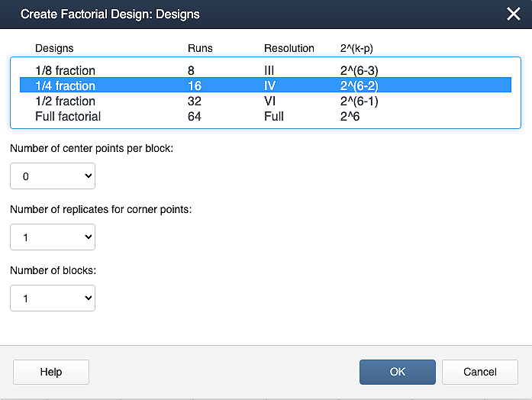Open the center points per block dropdown
The image size is (532, 400).
coord(53,176)
